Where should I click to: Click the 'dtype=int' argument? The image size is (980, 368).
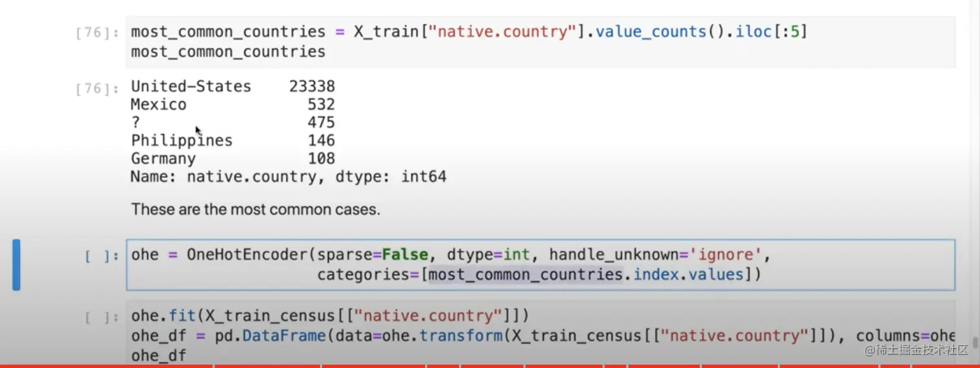pos(488,254)
